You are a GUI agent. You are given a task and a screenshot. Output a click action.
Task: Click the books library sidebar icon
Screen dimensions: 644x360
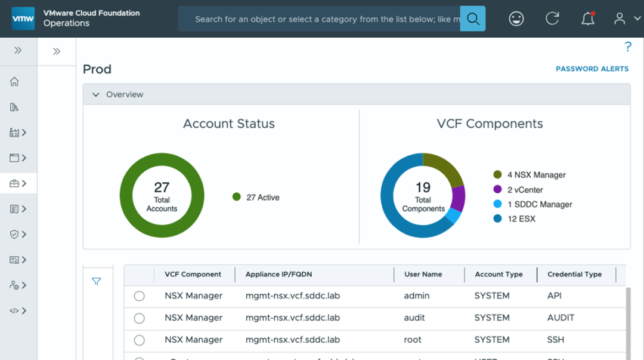15,107
